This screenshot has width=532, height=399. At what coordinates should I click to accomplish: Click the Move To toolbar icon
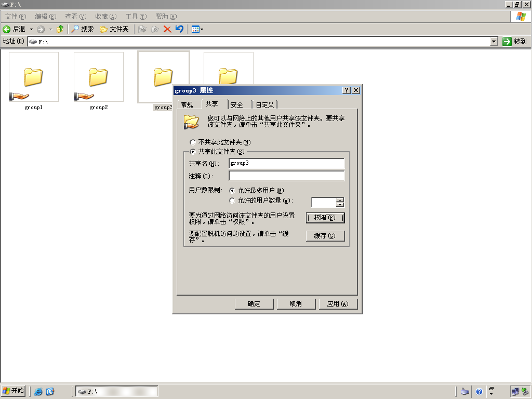point(142,29)
